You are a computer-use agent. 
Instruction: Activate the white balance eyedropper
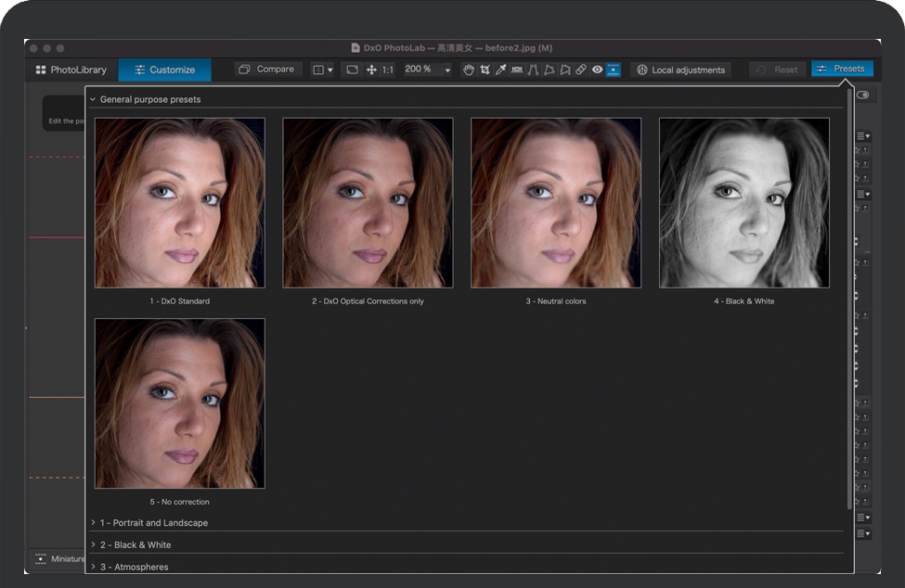tap(500, 70)
